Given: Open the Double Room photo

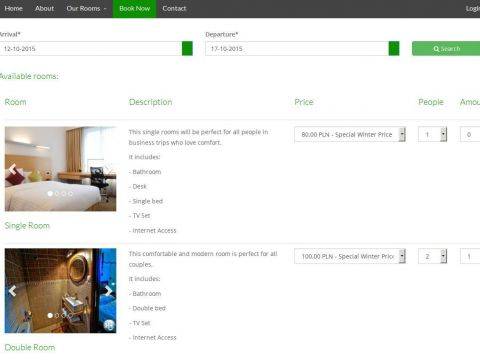Looking at the screenshot, I should tap(60, 291).
